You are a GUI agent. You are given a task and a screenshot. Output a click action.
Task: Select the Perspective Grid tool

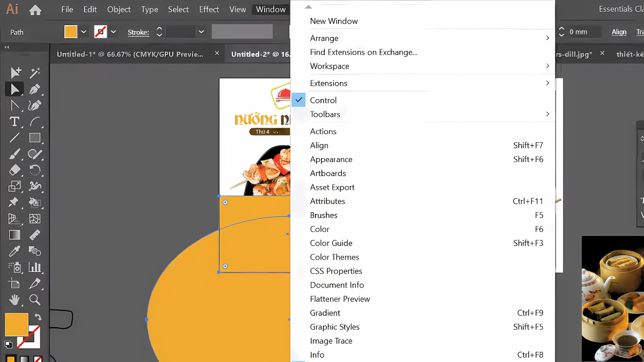pos(14,219)
